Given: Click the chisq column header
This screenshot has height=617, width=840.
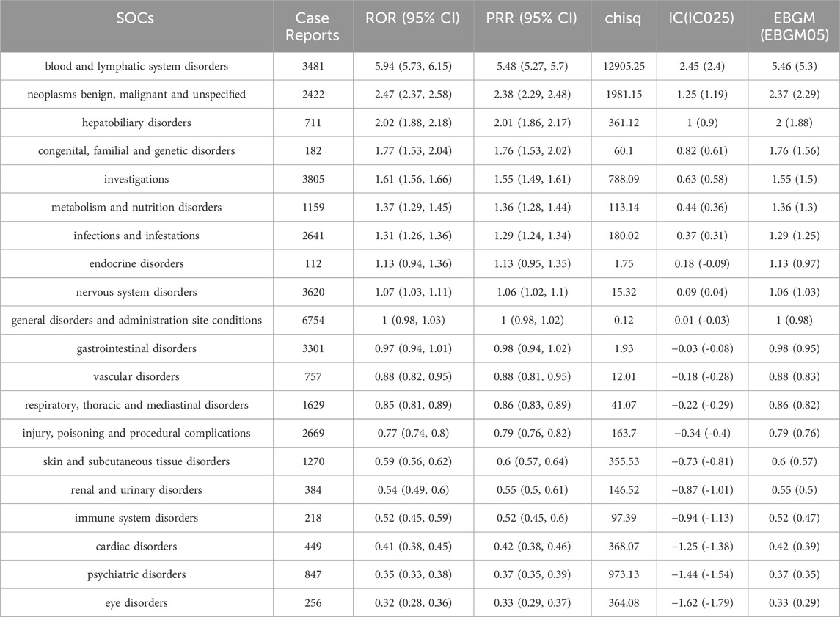Looking at the screenshot, I should pyautogui.click(x=623, y=19).
